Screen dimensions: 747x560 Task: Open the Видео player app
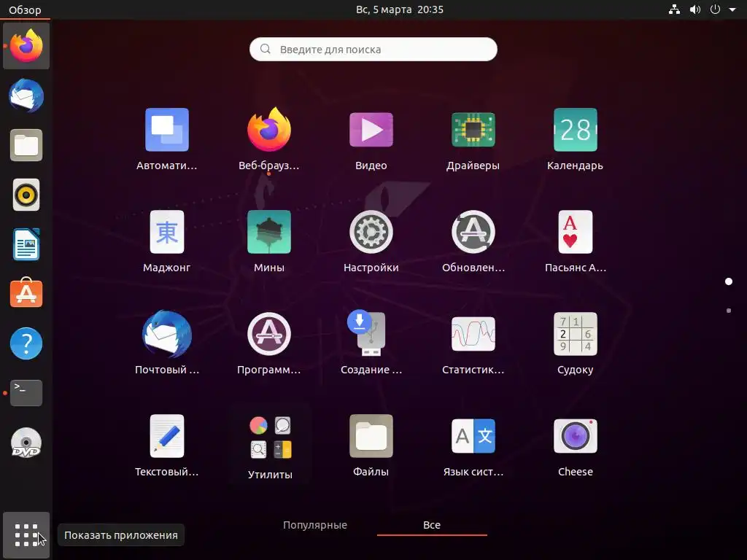point(371,139)
